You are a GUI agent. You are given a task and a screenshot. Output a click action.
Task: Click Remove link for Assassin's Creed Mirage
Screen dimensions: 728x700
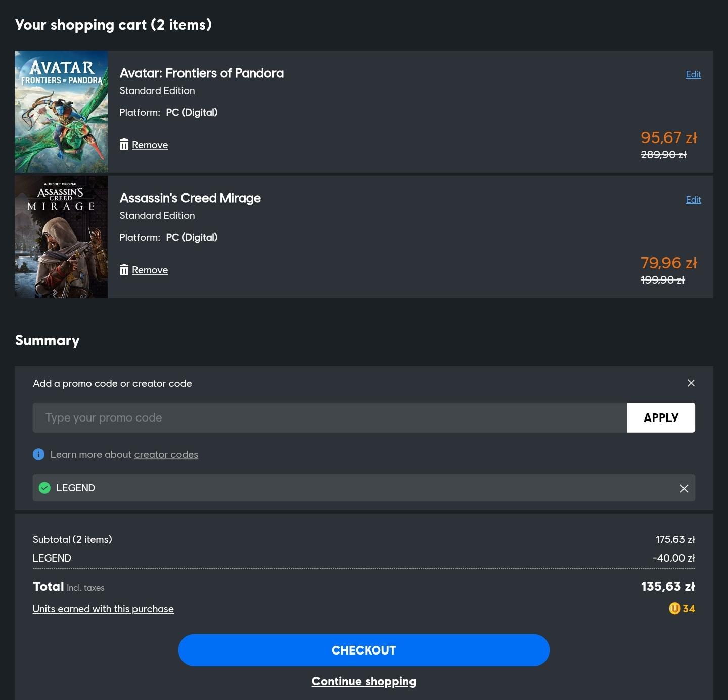click(150, 270)
